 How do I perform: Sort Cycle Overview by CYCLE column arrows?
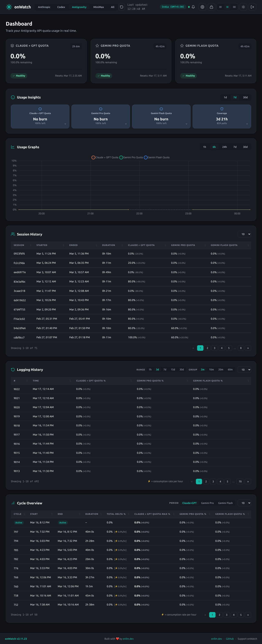tap(24, 514)
